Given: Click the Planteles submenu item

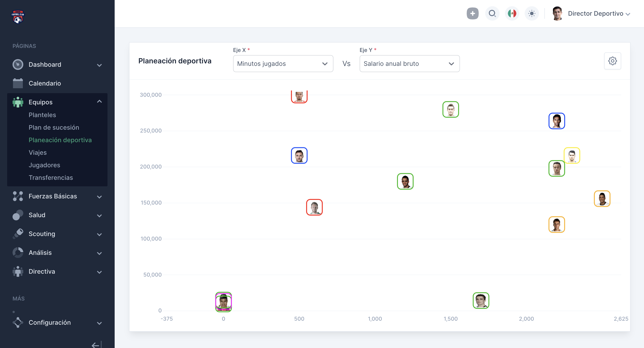Looking at the screenshot, I should [42, 115].
